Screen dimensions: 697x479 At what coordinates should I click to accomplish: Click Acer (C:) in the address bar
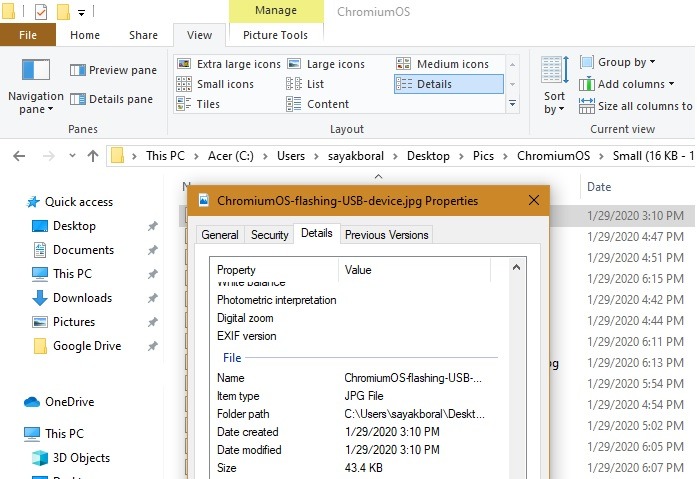[x=231, y=156]
